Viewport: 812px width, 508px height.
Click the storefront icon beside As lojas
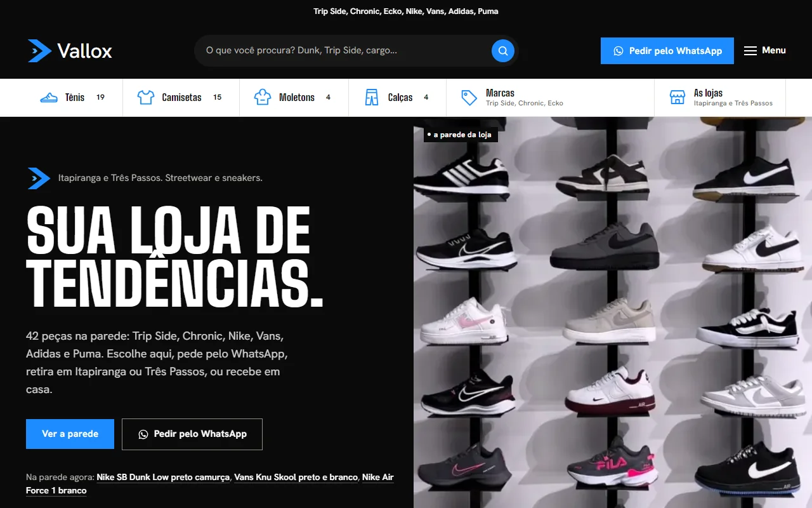point(678,98)
